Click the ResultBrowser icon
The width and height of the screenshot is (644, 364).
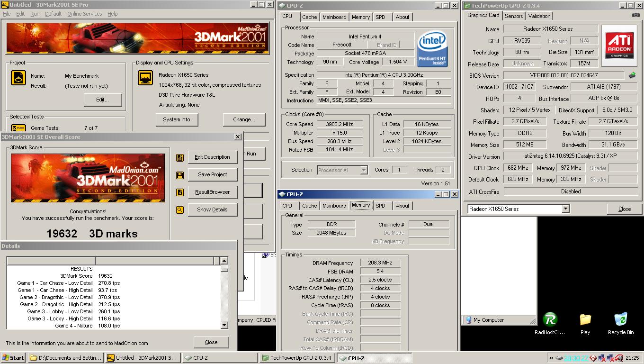pos(180,192)
